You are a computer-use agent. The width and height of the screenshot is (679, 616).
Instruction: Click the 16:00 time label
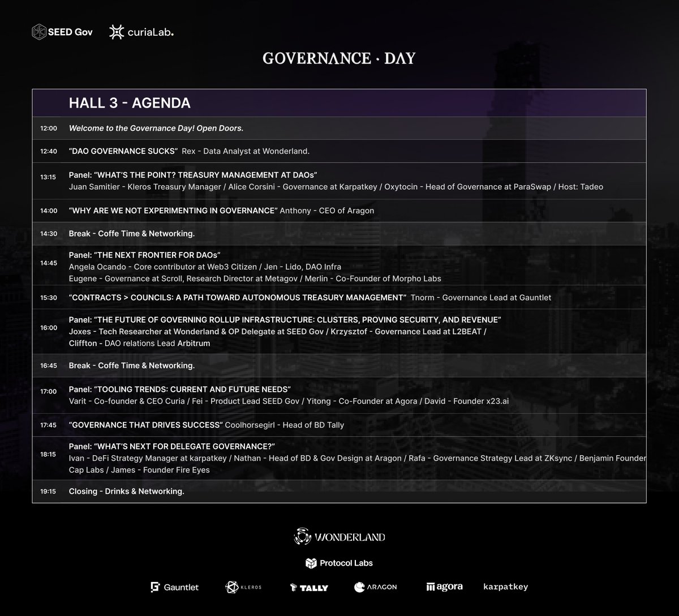tap(49, 328)
